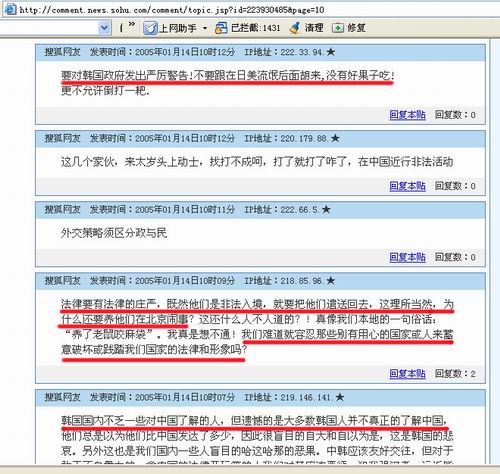Click the address bar URL text
Screen dimensions: 500x474
click(172, 10)
